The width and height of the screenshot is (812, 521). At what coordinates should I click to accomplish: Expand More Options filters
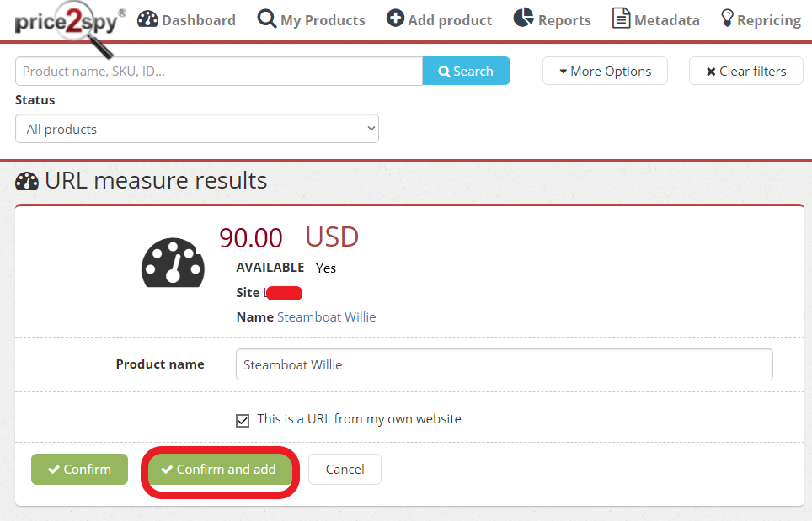click(x=605, y=71)
